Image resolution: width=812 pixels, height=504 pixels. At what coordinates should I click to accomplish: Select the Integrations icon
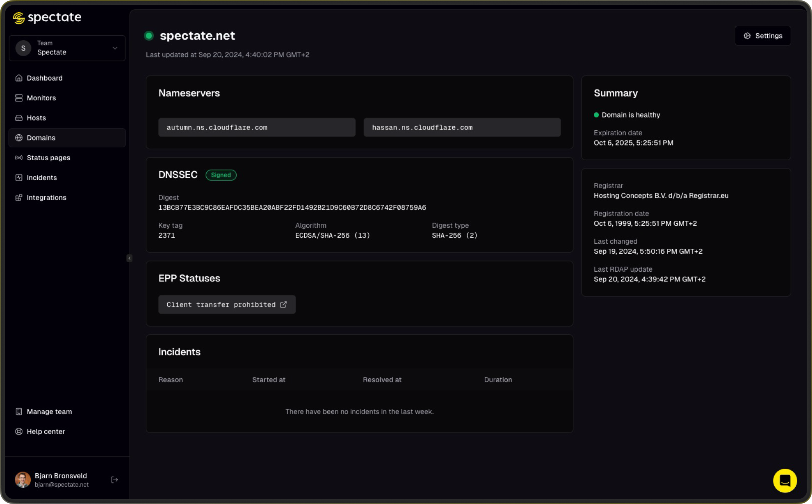[x=19, y=197]
